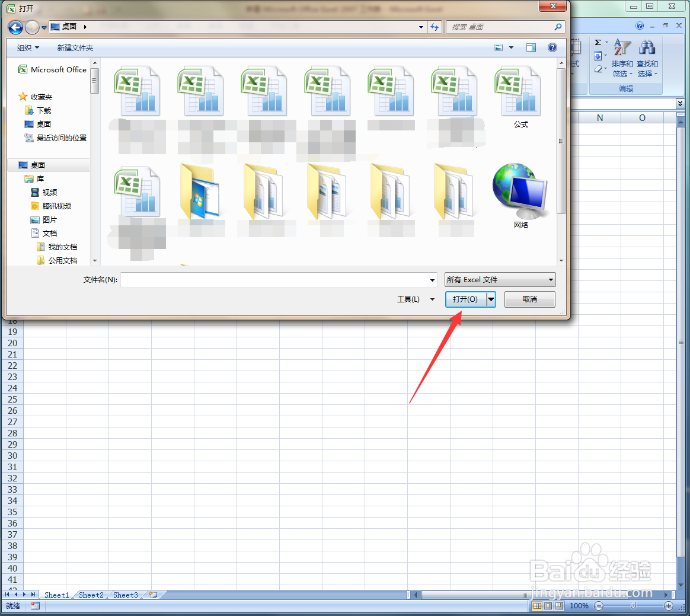Open 收藏夹 favorites in the sidebar
Viewport: 690px width, 616px height.
[x=36, y=97]
